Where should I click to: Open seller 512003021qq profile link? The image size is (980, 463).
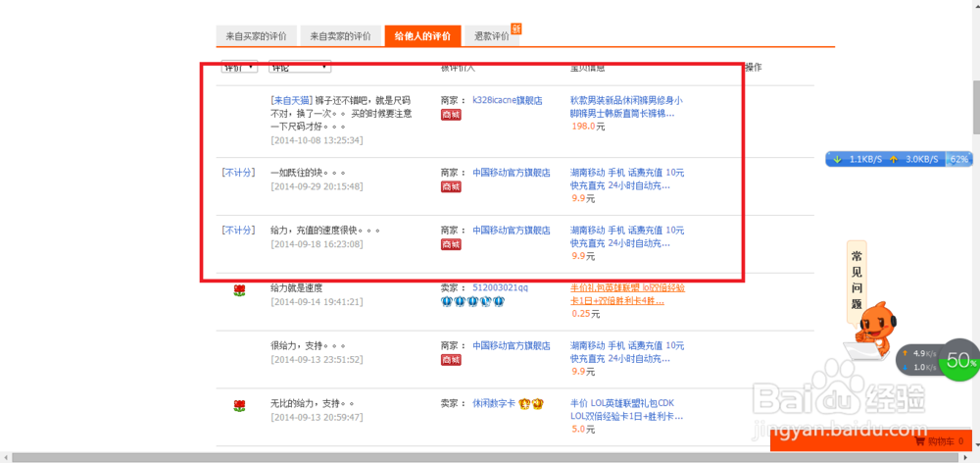500,287
